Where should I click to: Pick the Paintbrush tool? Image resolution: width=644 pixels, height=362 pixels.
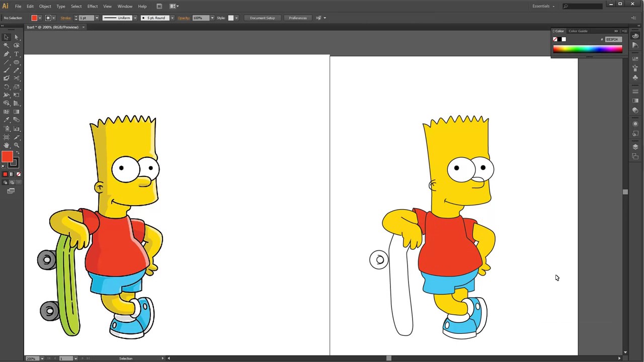tap(7, 70)
